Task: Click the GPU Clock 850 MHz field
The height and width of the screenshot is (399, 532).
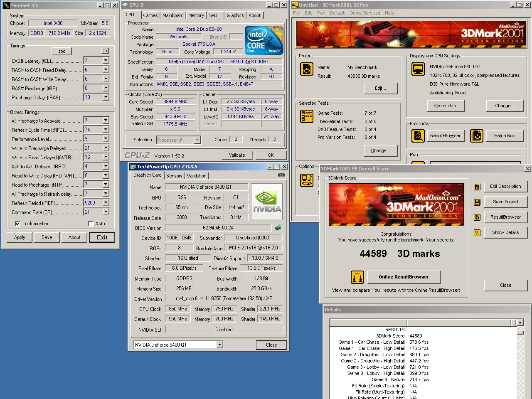Action: click(178, 309)
